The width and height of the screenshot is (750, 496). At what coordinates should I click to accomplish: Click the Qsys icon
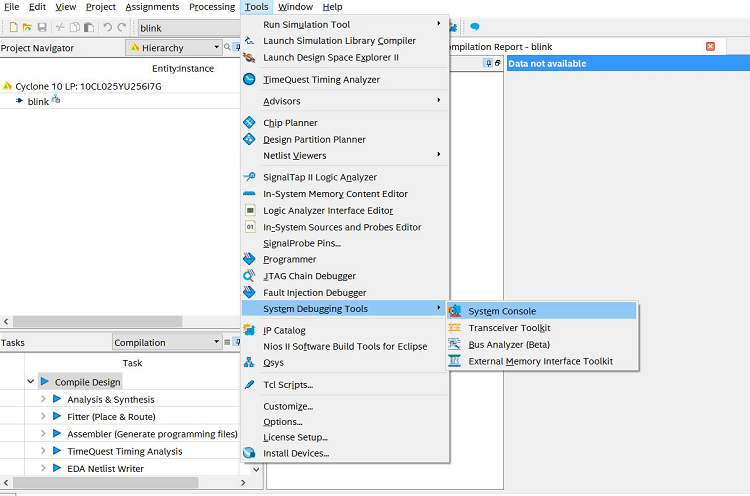click(249, 362)
